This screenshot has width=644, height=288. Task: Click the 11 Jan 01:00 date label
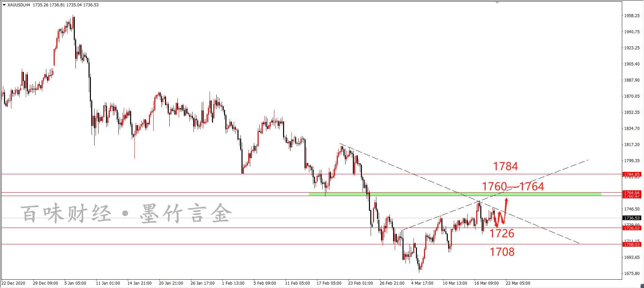tap(108, 283)
